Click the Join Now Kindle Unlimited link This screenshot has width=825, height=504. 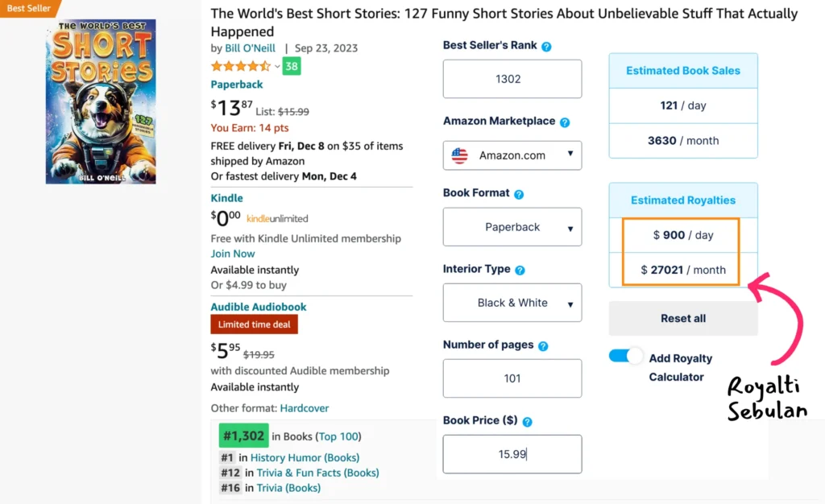[x=233, y=254]
